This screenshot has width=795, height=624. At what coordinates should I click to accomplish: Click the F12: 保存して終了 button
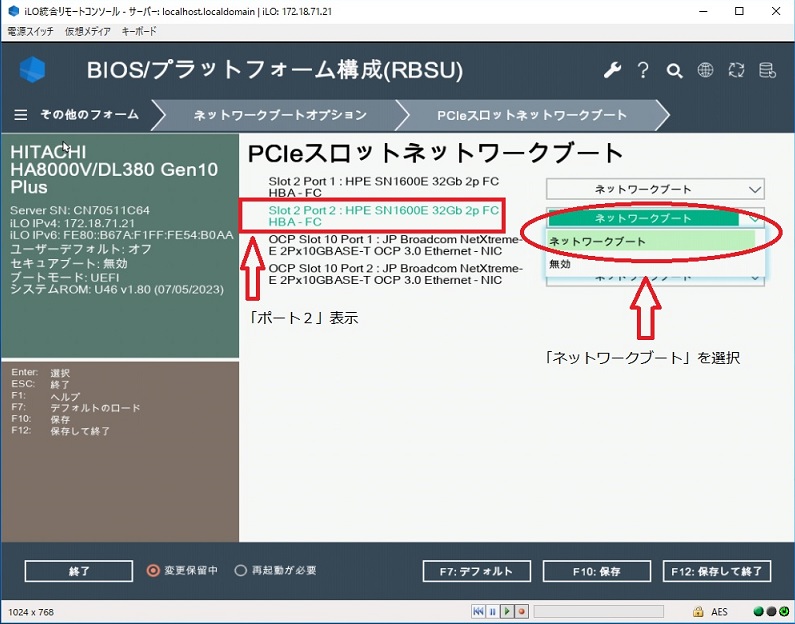coord(717,571)
